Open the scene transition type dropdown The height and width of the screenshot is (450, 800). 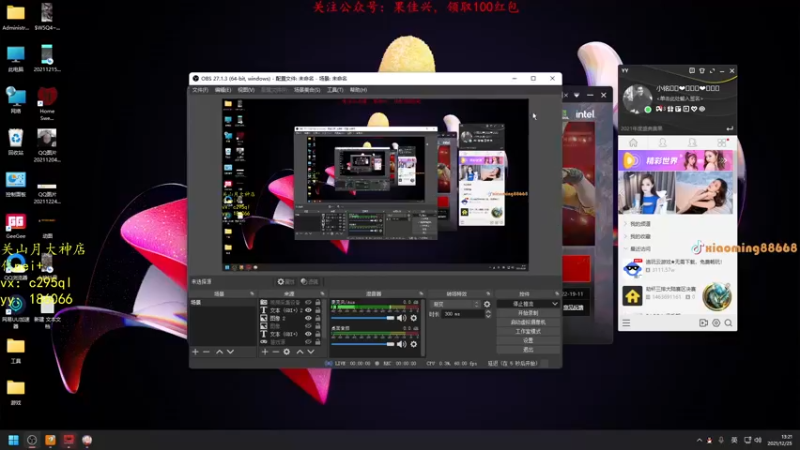(456, 304)
